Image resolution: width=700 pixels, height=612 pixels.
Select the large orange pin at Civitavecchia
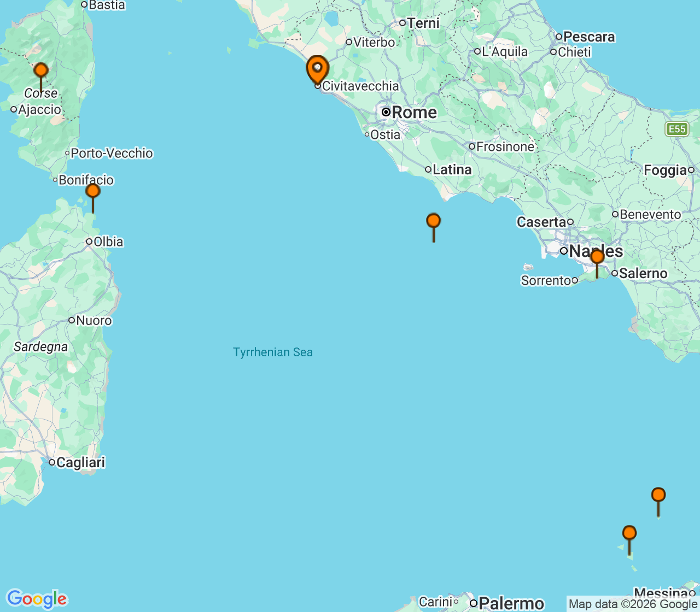click(x=317, y=70)
